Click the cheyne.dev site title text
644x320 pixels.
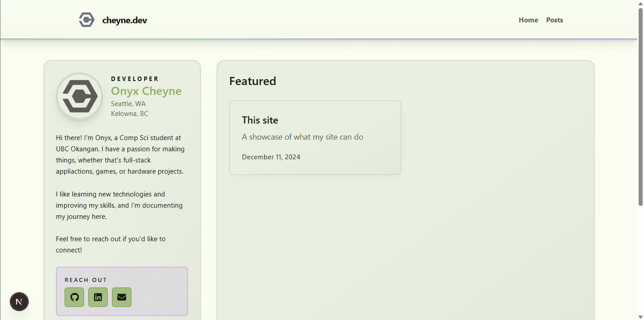click(125, 20)
